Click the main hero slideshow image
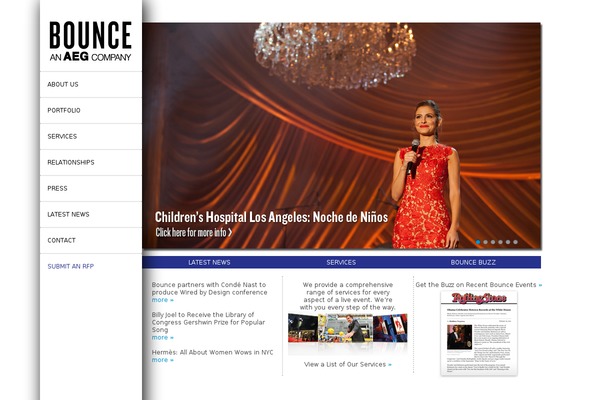The height and width of the screenshot is (400, 600). pyautogui.click(x=342, y=136)
